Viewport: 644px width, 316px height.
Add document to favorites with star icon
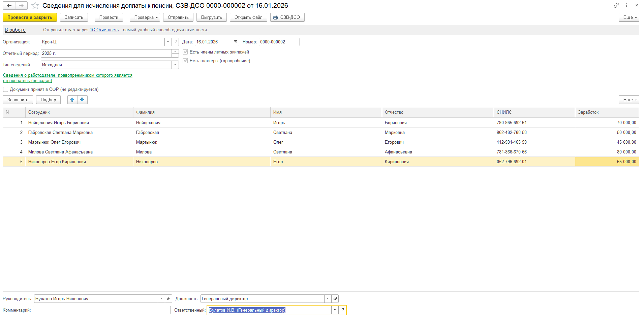point(35,6)
